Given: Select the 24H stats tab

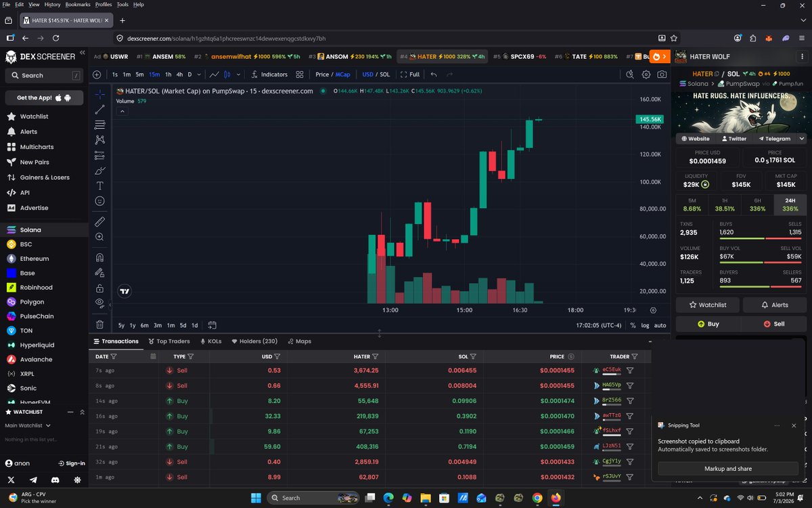Looking at the screenshot, I should [x=790, y=205].
